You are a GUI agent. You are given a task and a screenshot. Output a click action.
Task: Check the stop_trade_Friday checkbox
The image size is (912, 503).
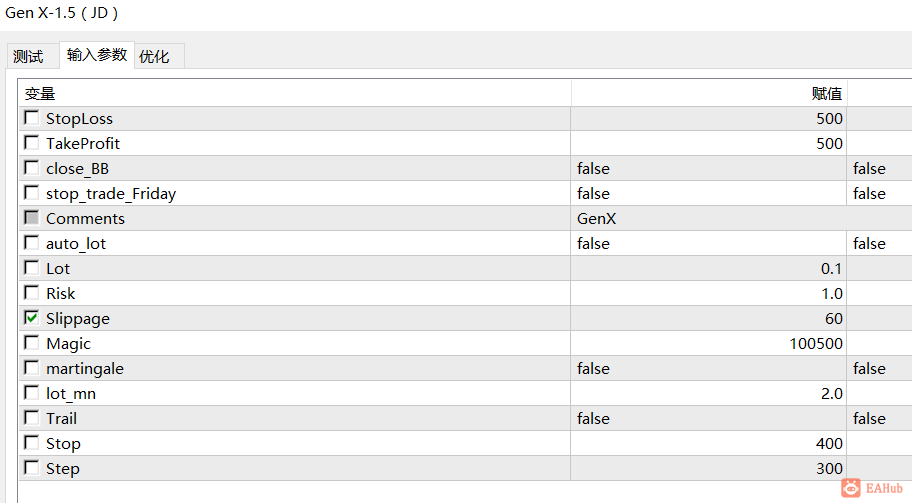32,193
